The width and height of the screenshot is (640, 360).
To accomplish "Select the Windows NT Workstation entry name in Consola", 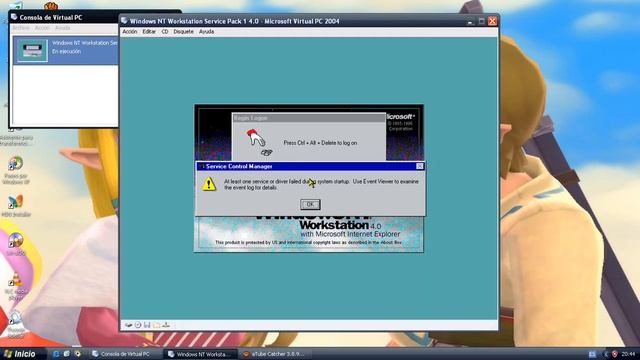I will (x=84, y=43).
